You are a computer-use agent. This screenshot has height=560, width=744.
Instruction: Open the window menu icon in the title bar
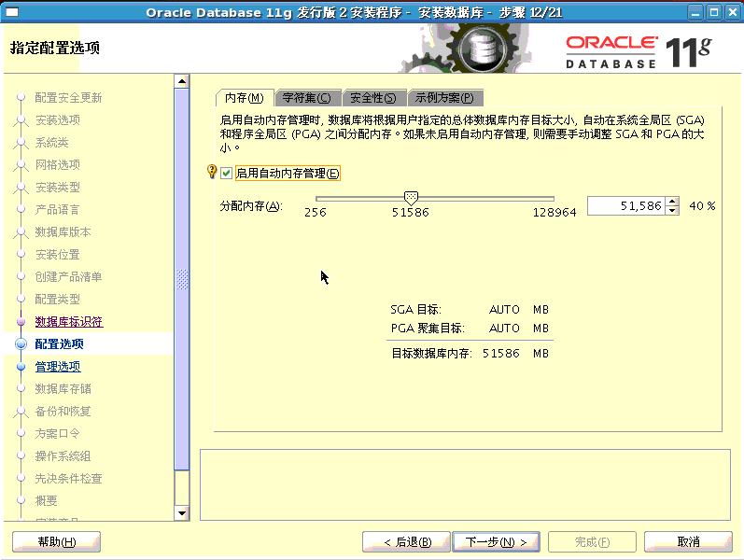12,12
